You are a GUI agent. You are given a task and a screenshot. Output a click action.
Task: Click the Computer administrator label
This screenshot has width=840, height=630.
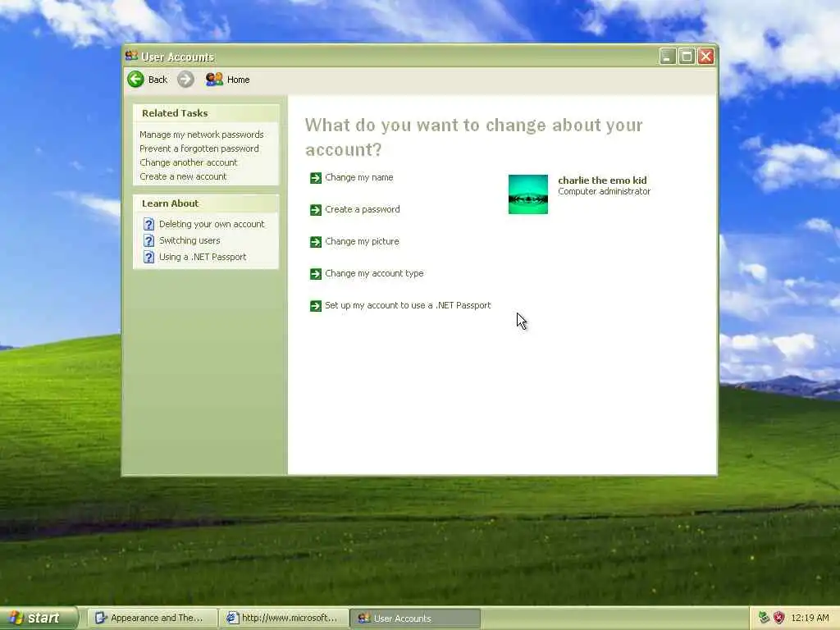[604, 191]
